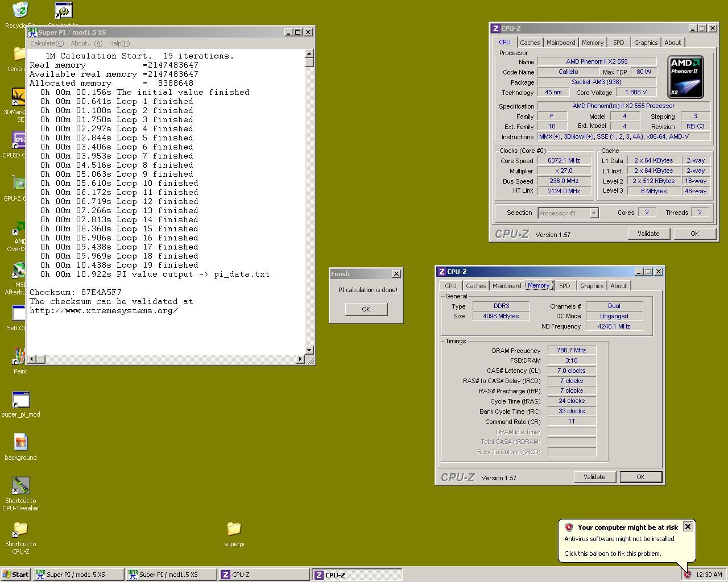
Task: Click the security alert shield tray icon
Action: tap(686, 575)
